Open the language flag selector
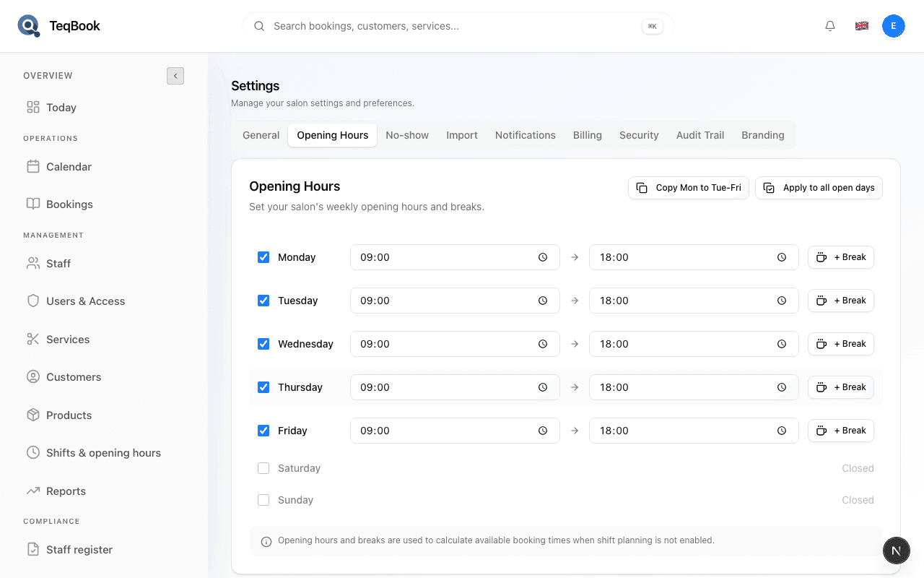924x578 pixels. [862, 26]
